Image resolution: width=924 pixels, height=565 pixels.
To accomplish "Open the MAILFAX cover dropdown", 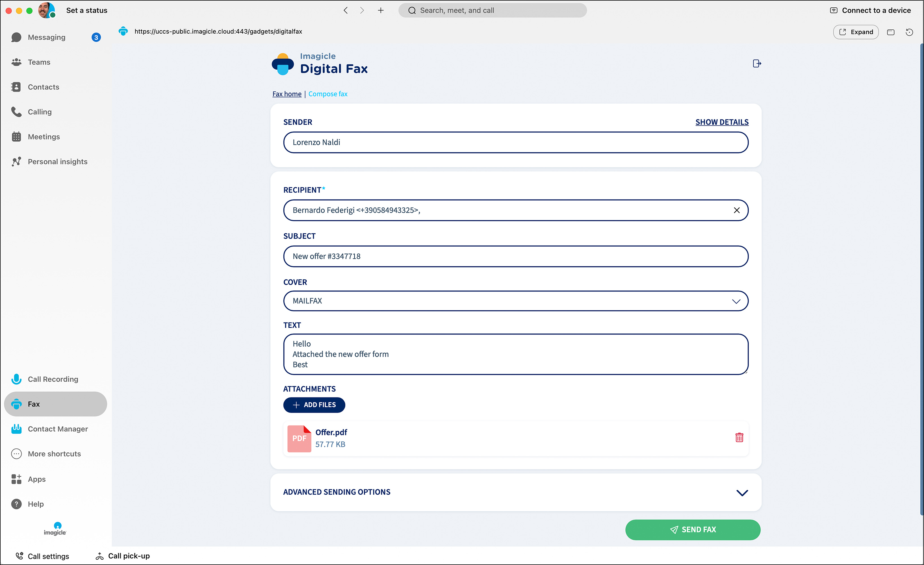I will [x=516, y=301].
